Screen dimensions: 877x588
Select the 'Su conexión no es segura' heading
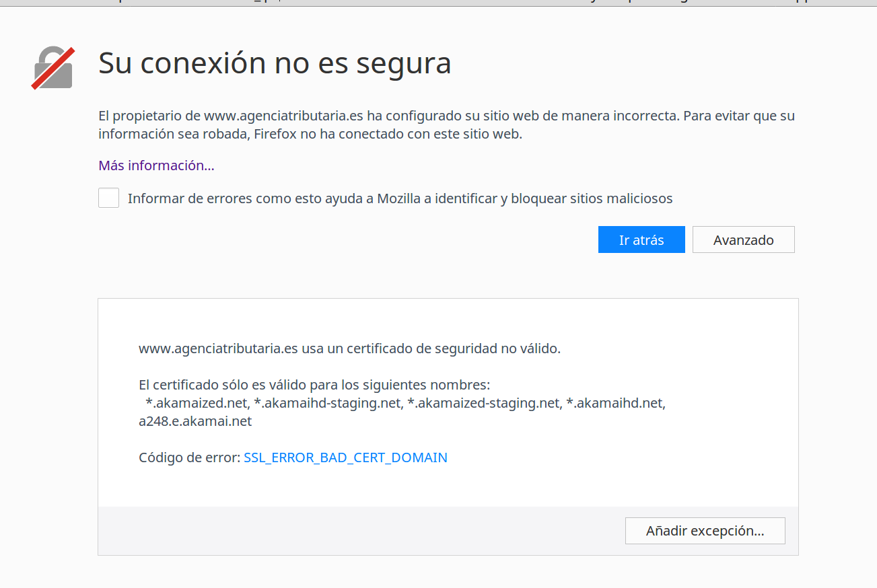[275, 63]
